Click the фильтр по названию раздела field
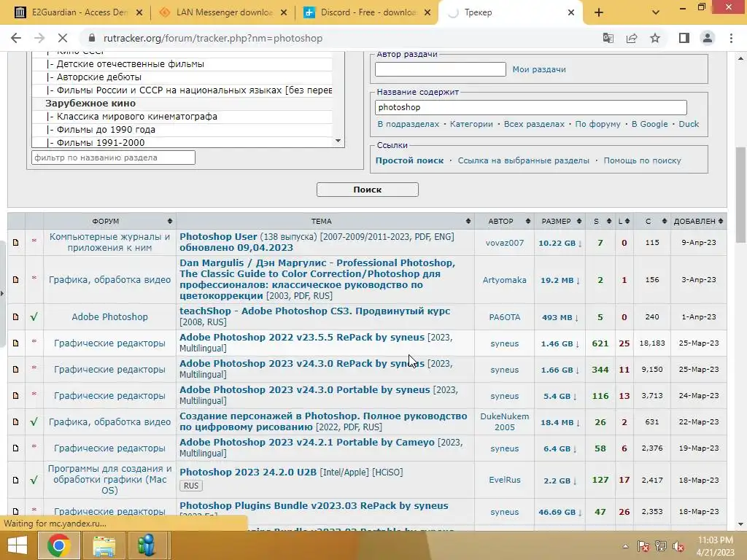 (x=113, y=157)
